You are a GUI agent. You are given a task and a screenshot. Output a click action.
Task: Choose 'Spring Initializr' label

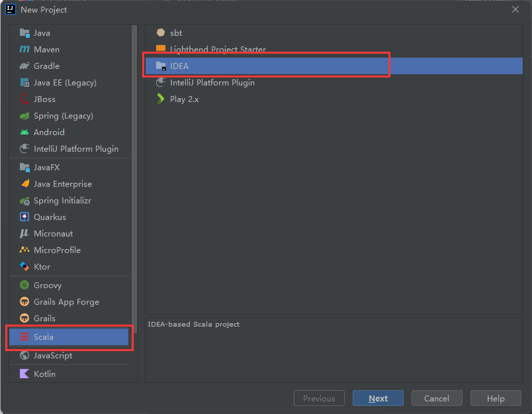62,201
